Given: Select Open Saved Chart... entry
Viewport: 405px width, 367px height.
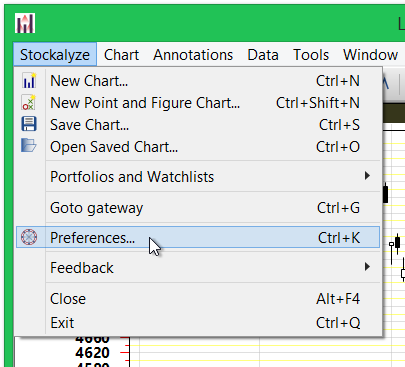Looking at the screenshot, I should 198,147.
